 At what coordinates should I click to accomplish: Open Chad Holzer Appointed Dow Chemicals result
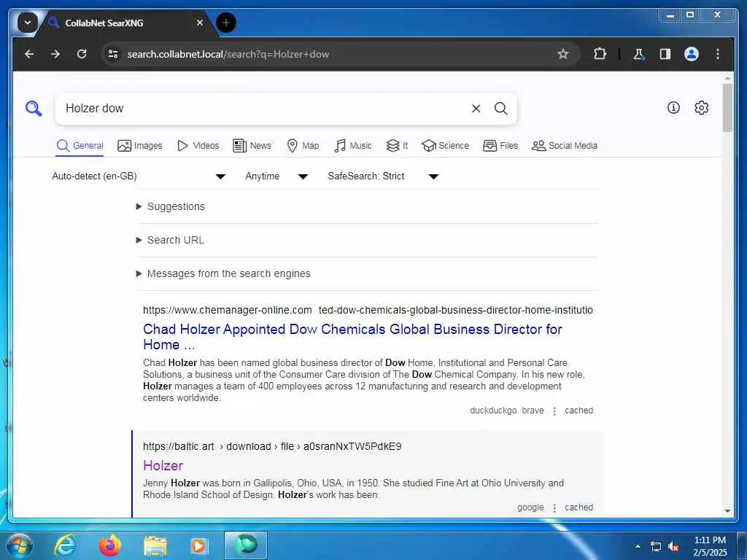[x=352, y=337]
